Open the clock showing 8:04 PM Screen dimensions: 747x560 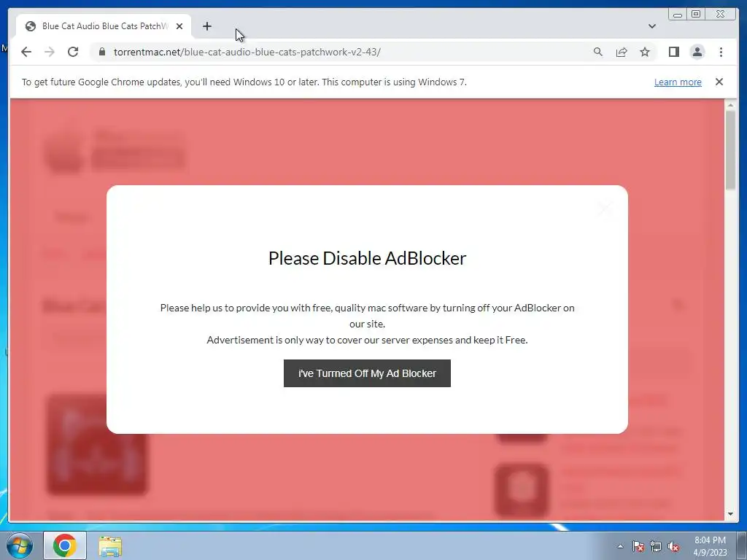[710, 546]
